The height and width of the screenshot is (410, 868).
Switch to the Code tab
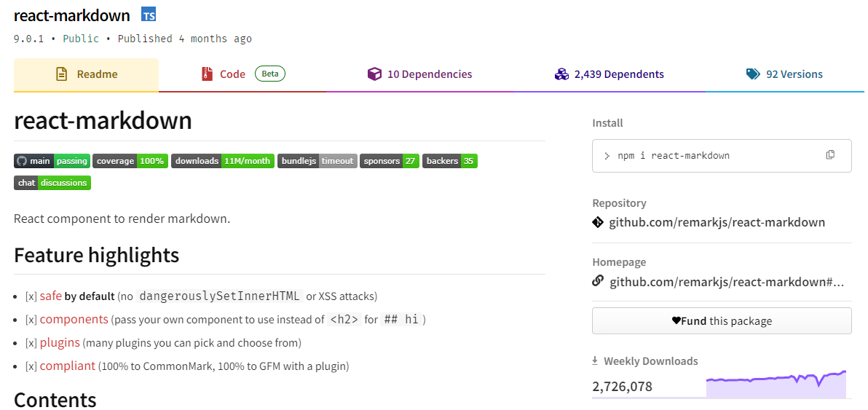coord(243,74)
